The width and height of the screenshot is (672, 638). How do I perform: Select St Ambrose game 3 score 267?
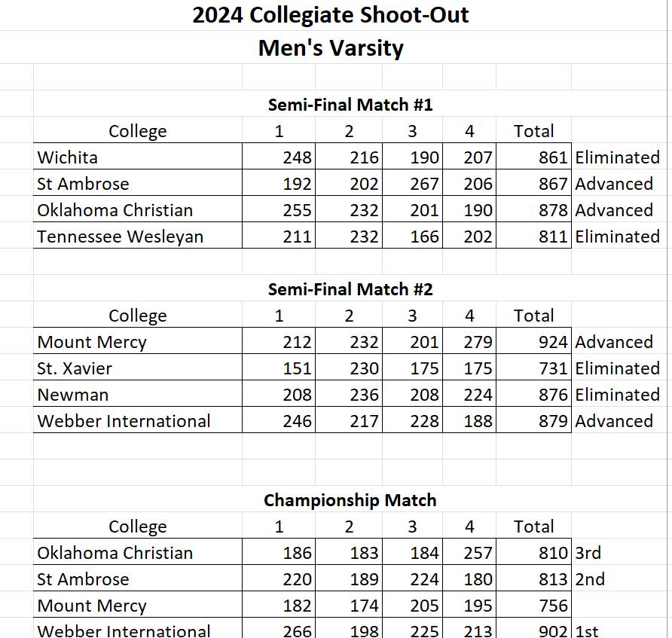(424, 184)
